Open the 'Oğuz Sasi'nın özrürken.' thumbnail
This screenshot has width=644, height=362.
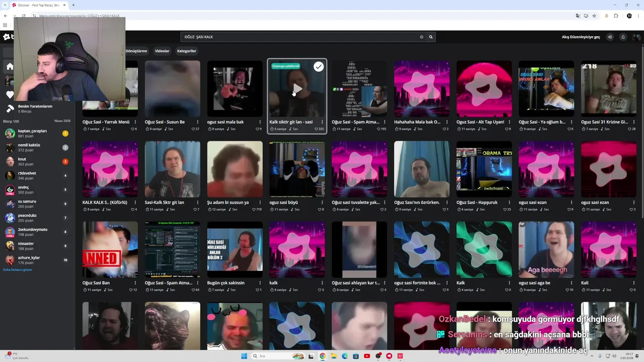tap(422, 169)
